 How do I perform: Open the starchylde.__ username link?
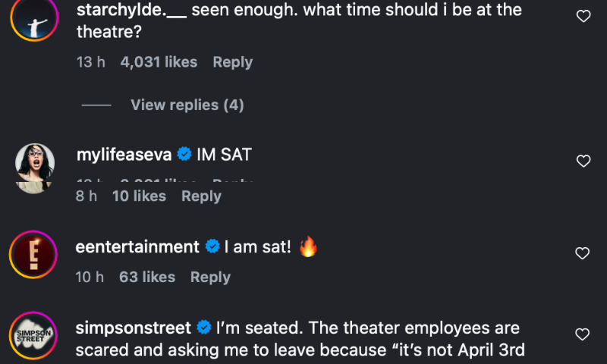point(131,12)
